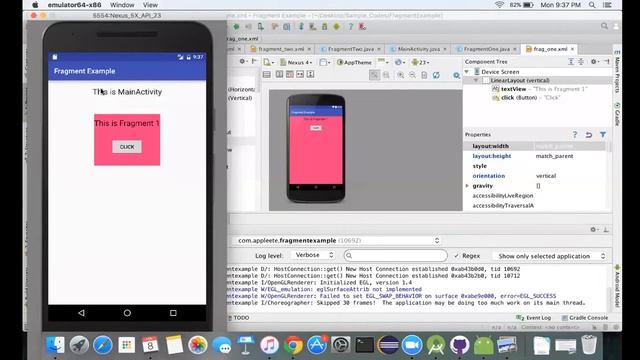Open the API 23 version dropdown
The image size is (640, 360).
click(x=420, y=62)
